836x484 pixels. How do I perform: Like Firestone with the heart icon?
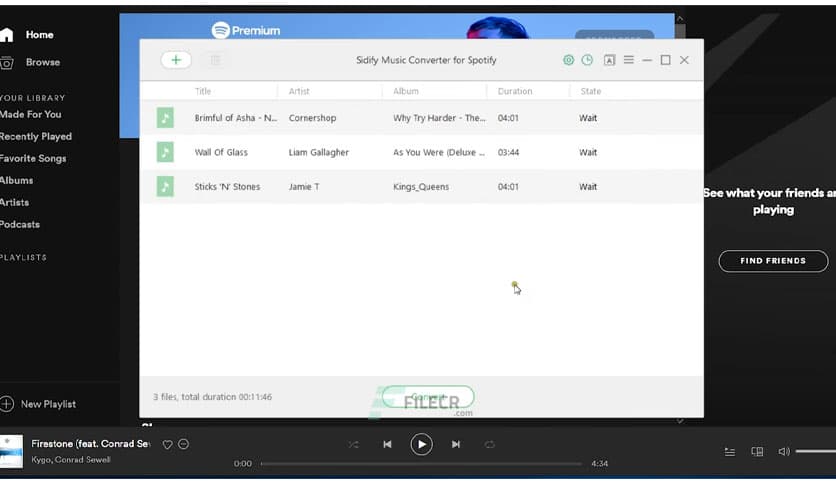pos(167,445)
